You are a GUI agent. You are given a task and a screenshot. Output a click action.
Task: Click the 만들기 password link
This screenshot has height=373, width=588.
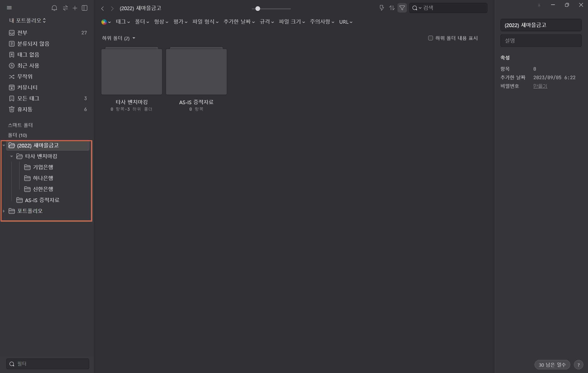pos(540,86)
